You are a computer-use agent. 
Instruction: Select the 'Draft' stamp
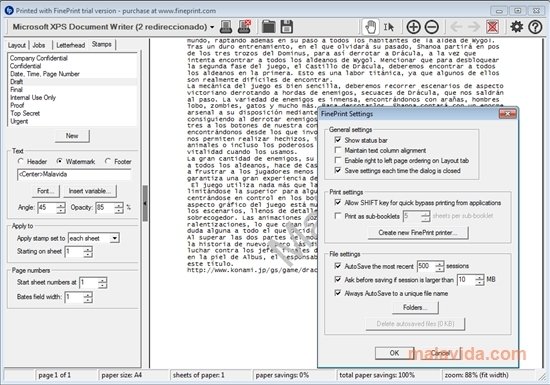(x=16, y=82)
